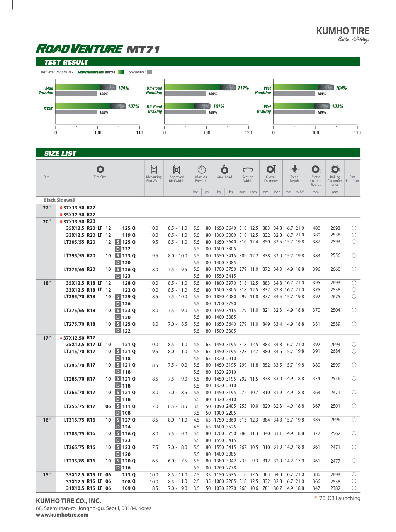Click the small Road Venture MT71 legend logo
The width and height of the screenshot is (396, 532).
pyautogui.click(x=96, y=72)
